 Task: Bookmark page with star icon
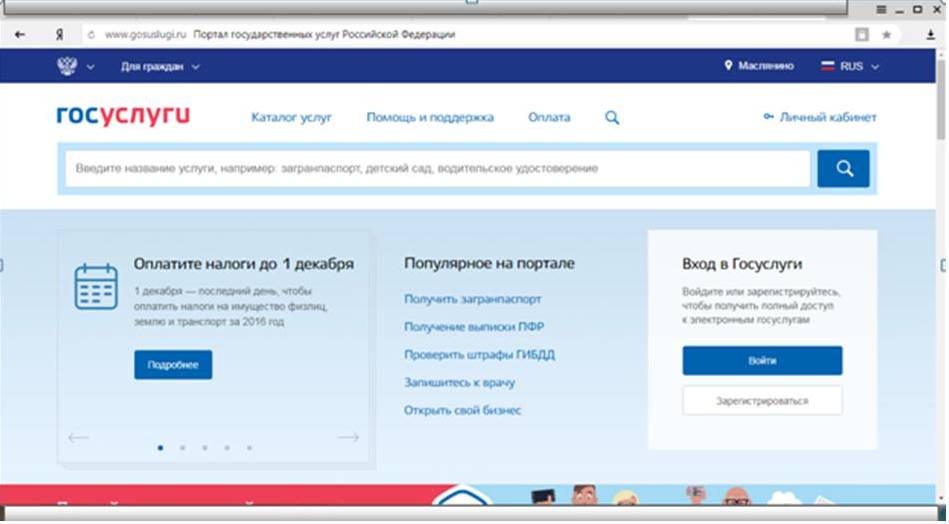pos(886,34)
